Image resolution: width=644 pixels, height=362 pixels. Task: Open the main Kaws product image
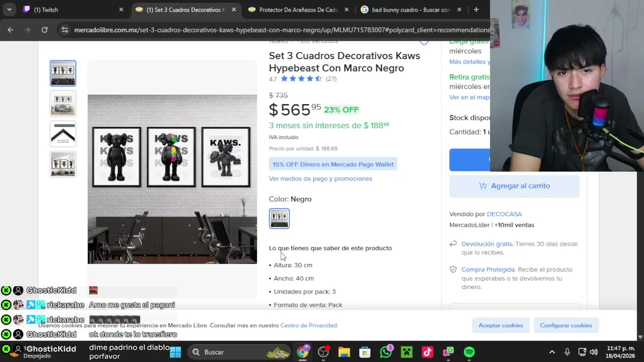tap(172, 179)
